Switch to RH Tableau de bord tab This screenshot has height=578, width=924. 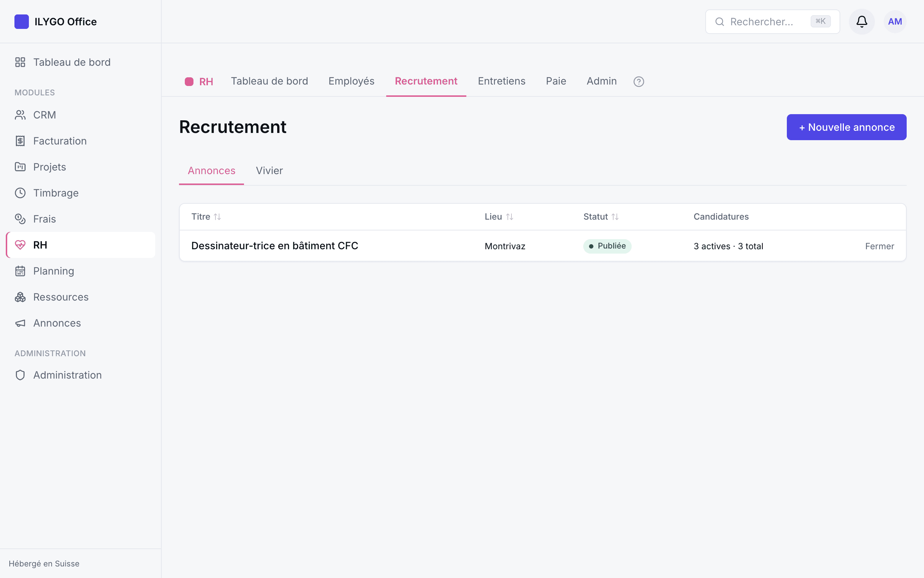tap(269, 81)
